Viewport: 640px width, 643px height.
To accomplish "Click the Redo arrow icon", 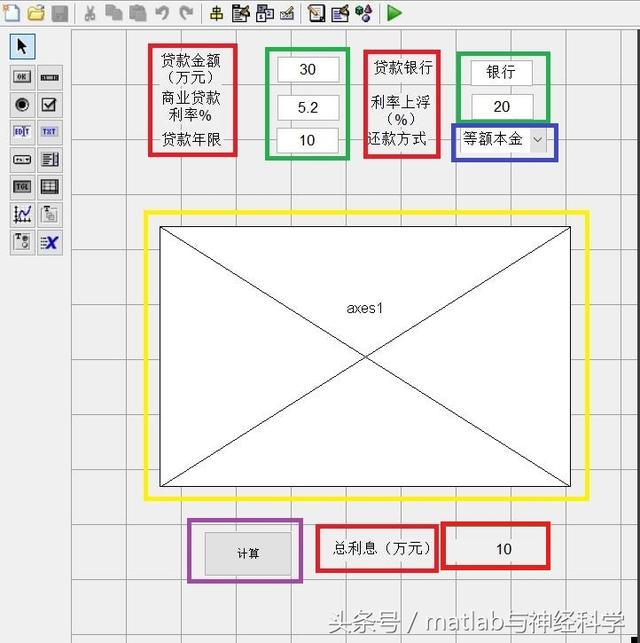I will [187, 13].
